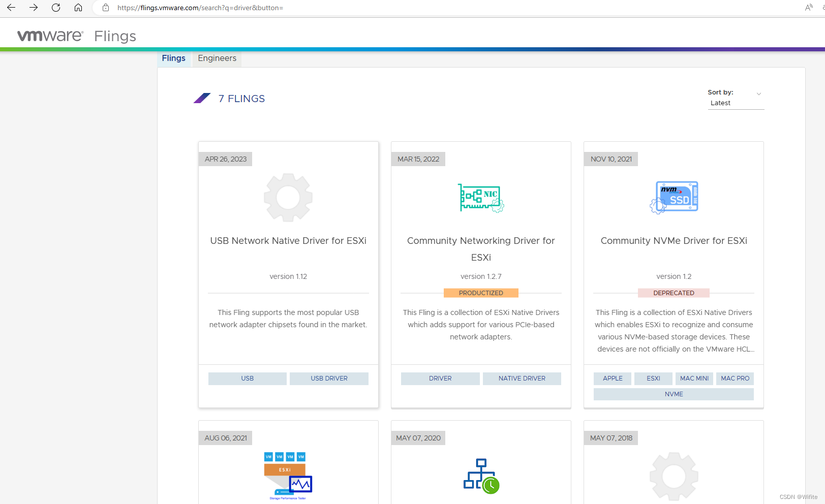Click the gear icon for USB Network Native Driver

point(288,197)
